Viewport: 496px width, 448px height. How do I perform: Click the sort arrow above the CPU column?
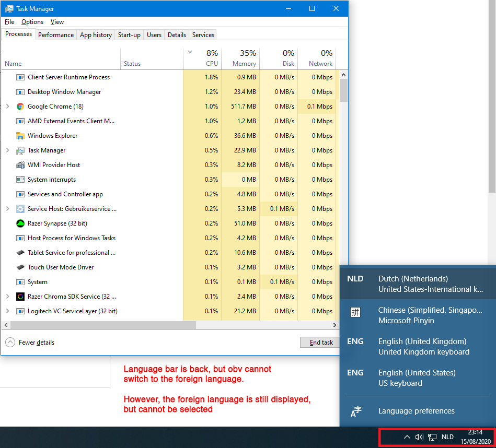(x=190, y=52)
